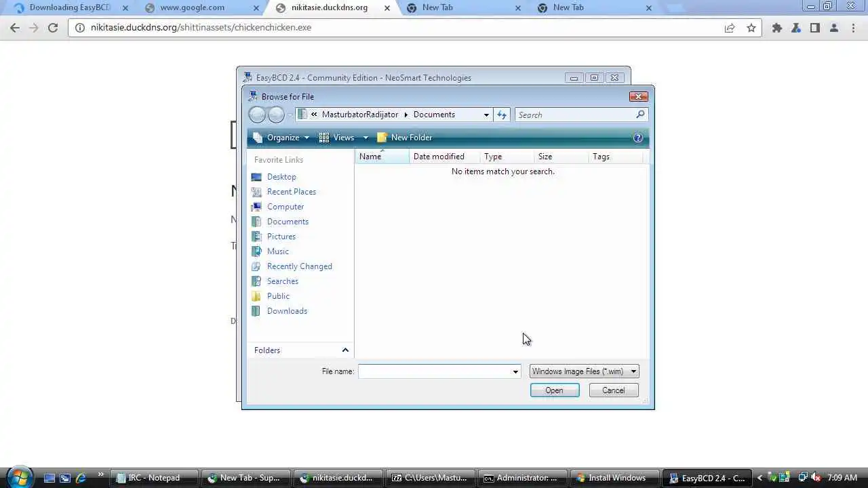Click the muted volume tray icon
Viewport: 868px width, 488px height.
point(816,478)
